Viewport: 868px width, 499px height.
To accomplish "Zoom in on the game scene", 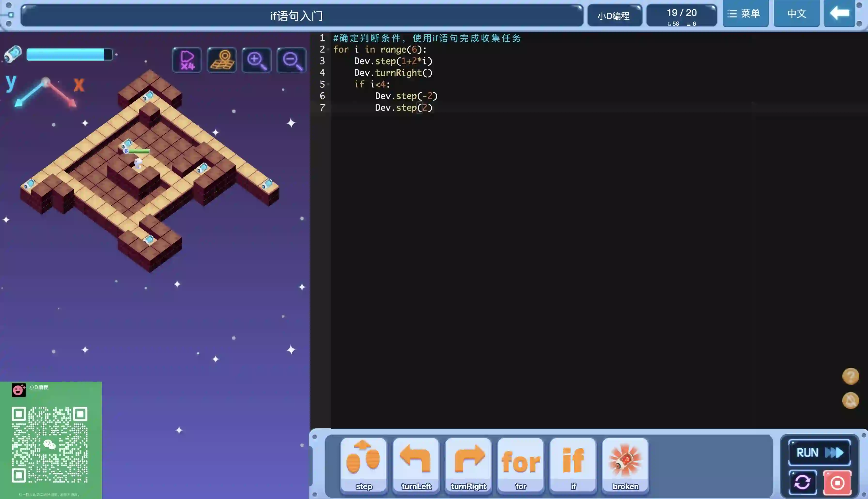I will coord(256,60).
